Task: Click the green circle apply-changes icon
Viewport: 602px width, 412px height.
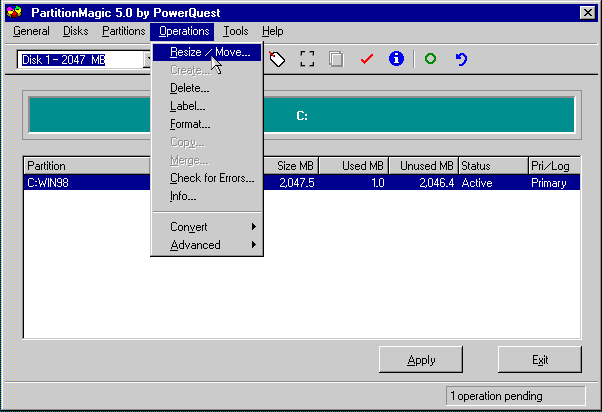Action: (x=430, y=59)
